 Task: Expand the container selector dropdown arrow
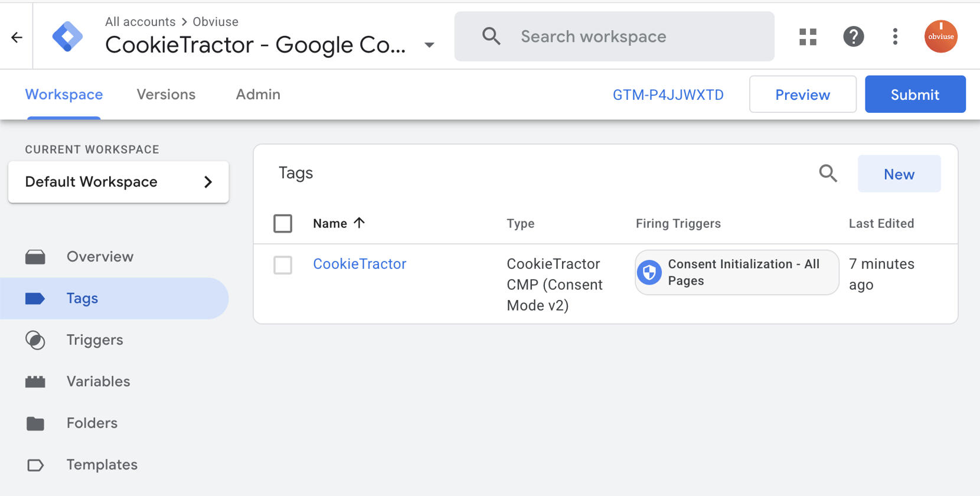tap(429, 45)
